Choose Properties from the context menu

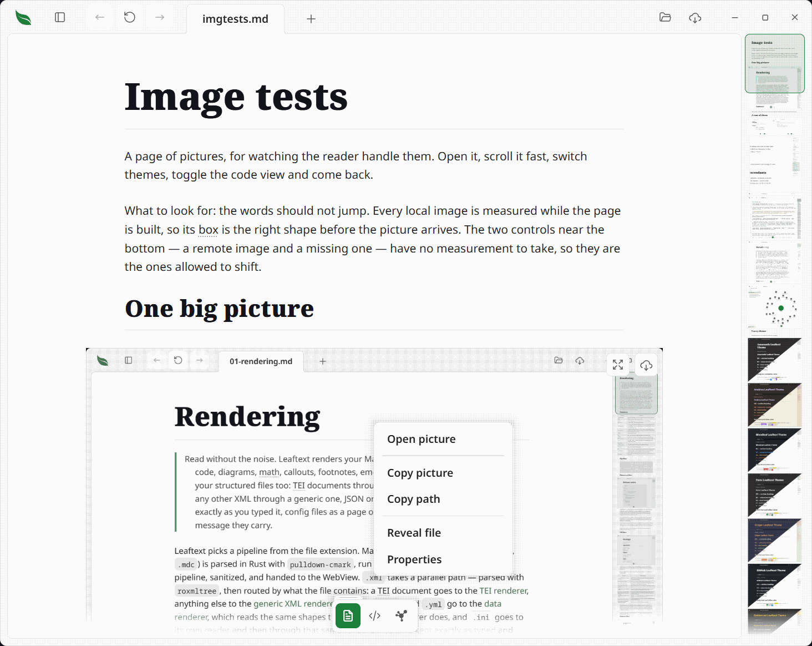(x=443, y=559)
